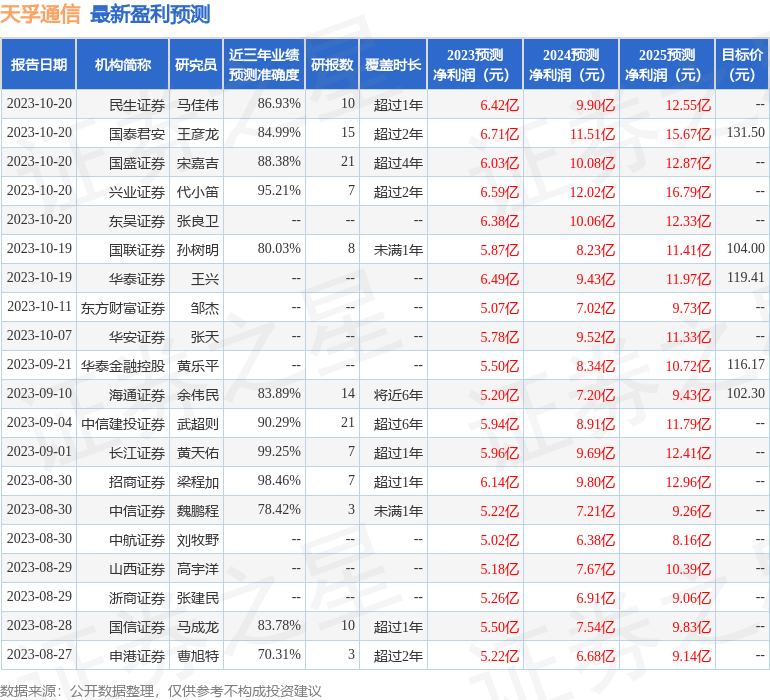Click analyst name 张良卫
Image resolution: width=770 pixels, height=700 pixels.
click(197, 221)
